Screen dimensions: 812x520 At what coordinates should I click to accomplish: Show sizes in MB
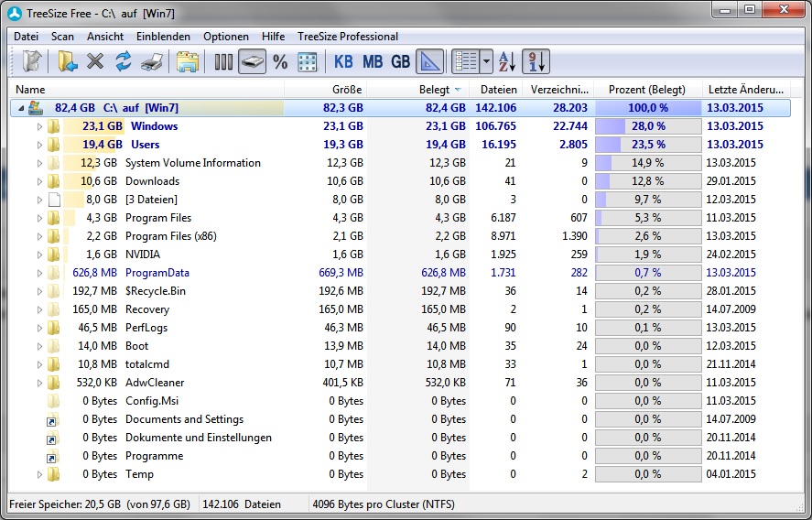[373, 62]
